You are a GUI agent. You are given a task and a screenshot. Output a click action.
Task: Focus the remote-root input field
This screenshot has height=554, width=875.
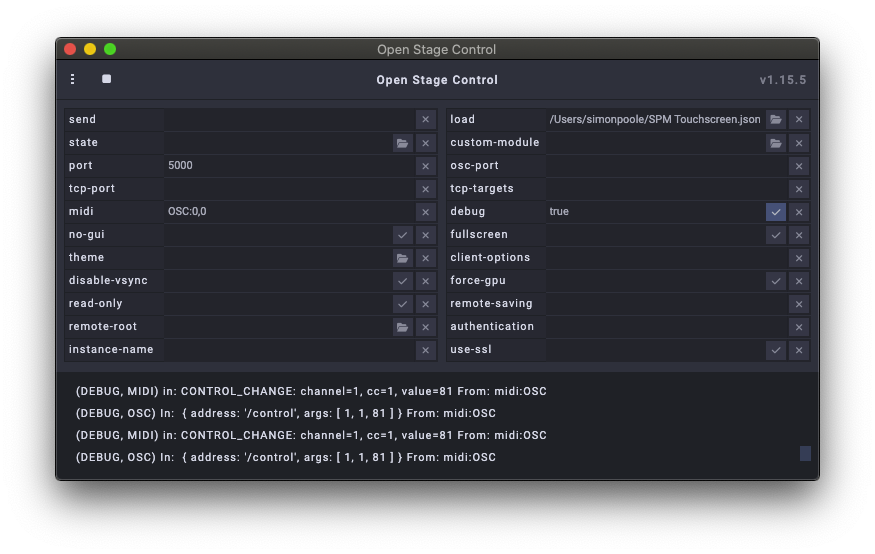click(278, 327)
